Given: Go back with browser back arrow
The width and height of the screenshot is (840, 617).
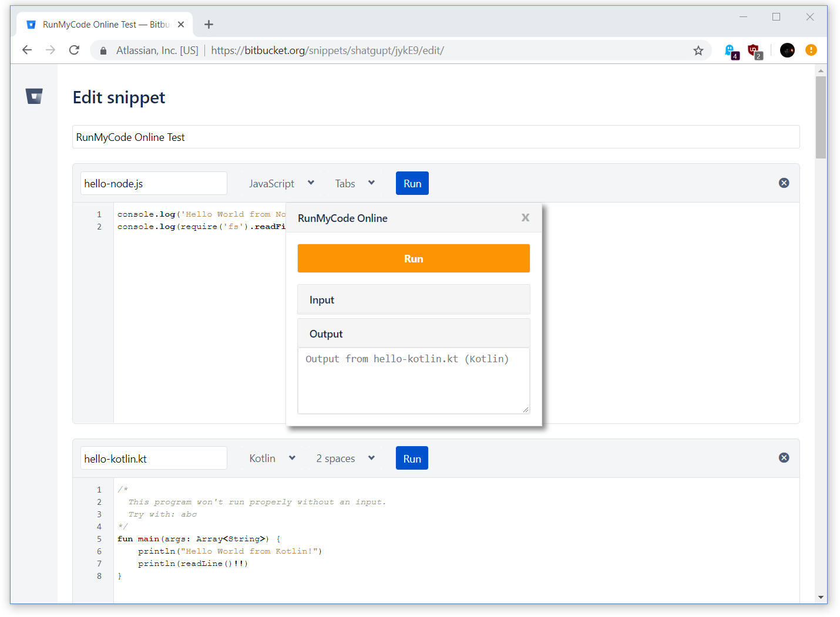Looking at the screenshot, I should (x=27, y=50).
